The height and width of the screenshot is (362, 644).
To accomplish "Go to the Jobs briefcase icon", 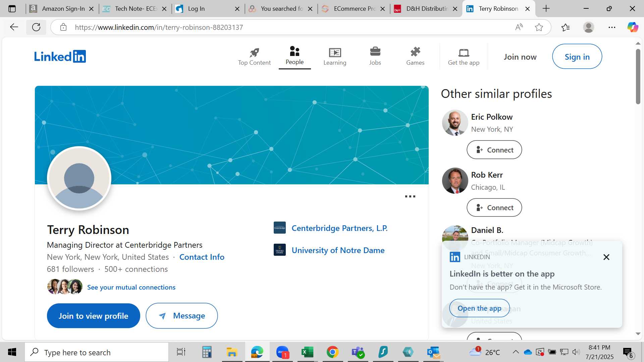I will click(375, 52).
